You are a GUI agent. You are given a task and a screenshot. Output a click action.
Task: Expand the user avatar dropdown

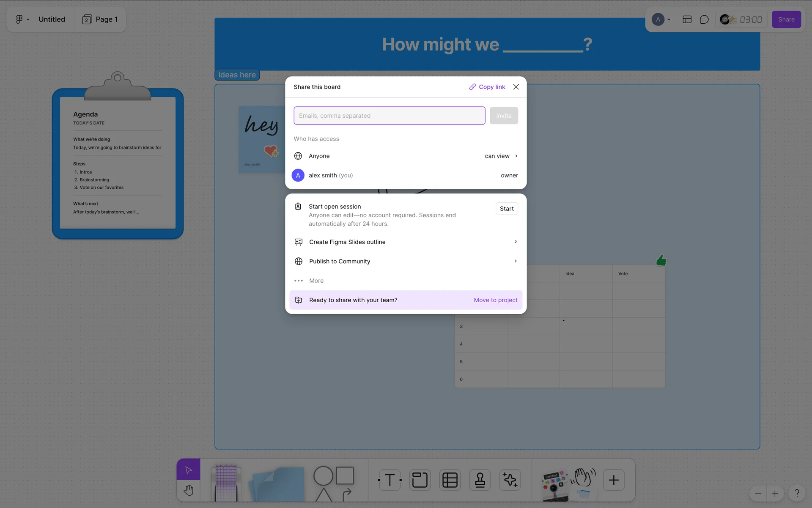[x=661, y=19]
